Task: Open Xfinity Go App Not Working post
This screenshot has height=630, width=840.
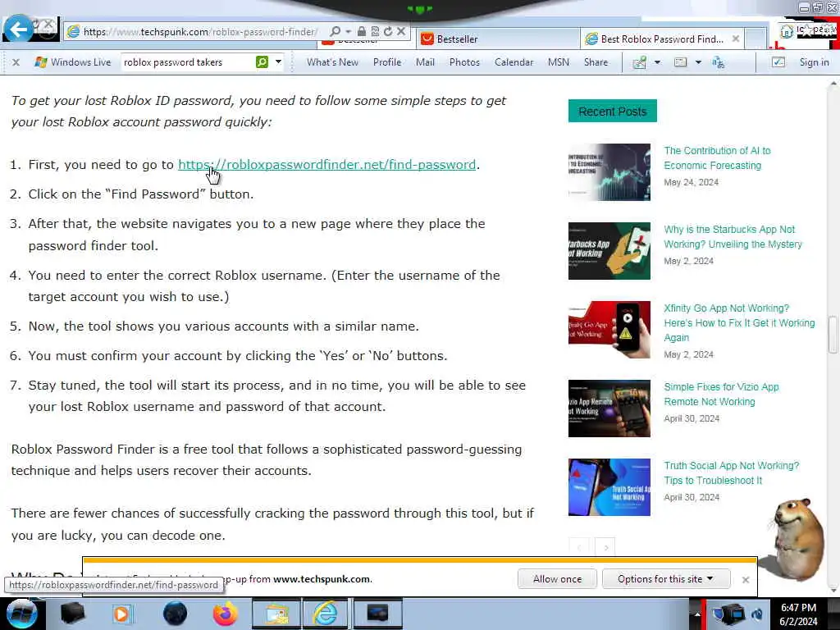Action: coord(739,323)
